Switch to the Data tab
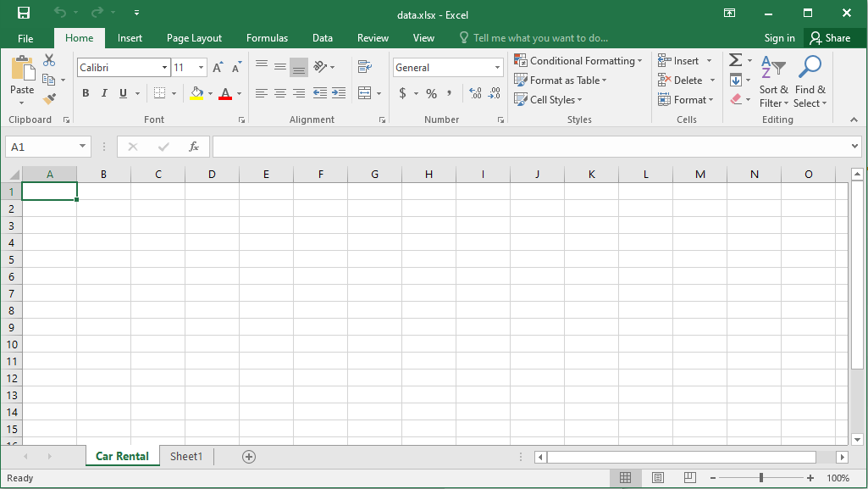This screenshot has width=868, height=489. pos(322,38)
